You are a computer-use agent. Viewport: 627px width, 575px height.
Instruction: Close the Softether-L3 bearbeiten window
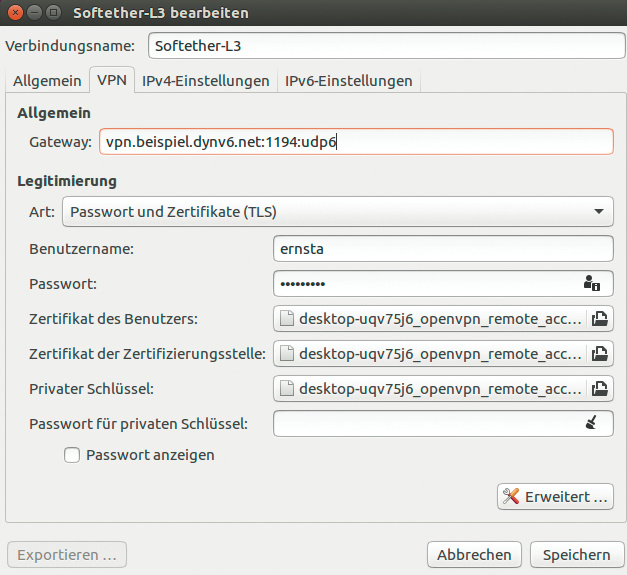pyautogui.click(x=16, y=14)
